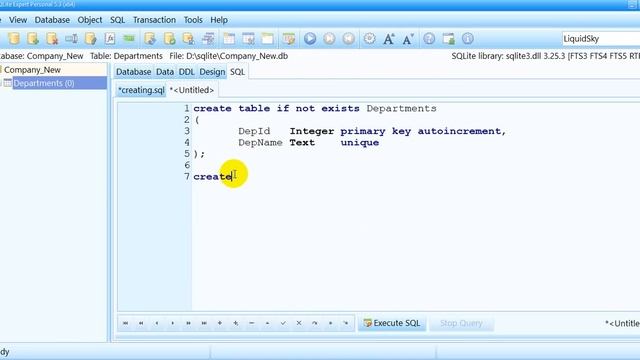Select the *creating.sql script tab
This screenshot has height=360, width=640.
[x=141, y=90]
